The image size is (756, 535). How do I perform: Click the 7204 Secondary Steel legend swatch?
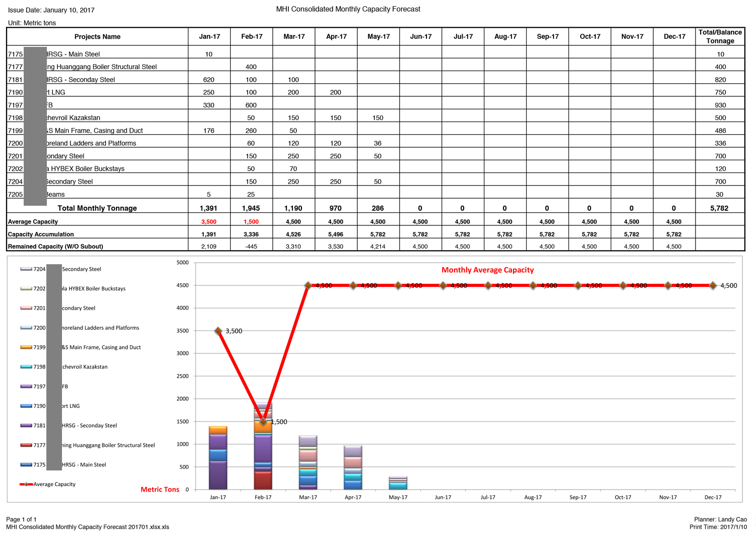26,269
